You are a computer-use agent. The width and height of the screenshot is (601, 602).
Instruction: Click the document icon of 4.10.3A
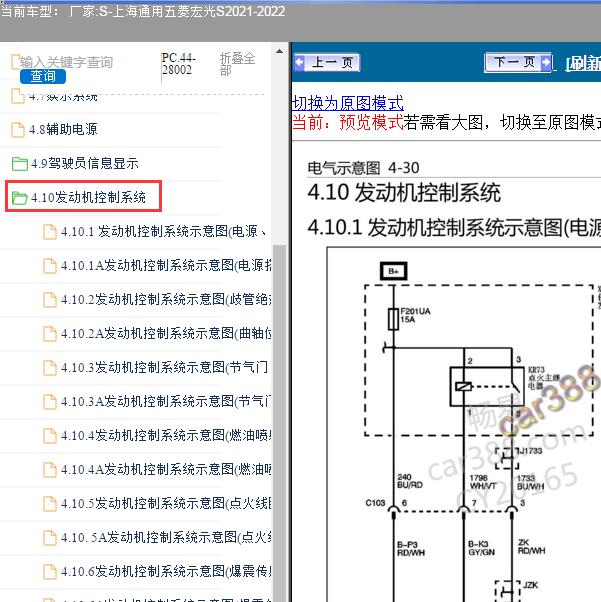(50, 402)
